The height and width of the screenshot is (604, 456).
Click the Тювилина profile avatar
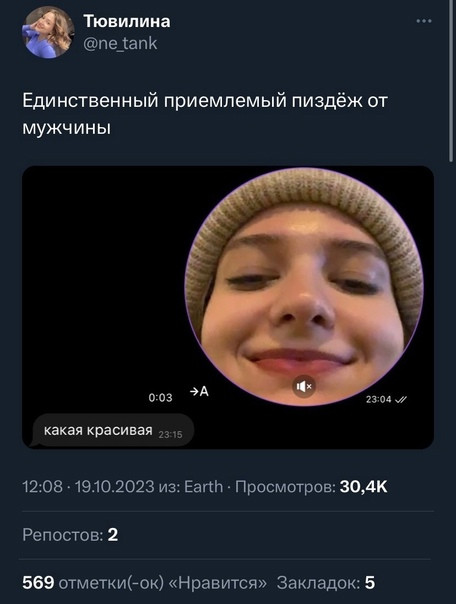[x=48, y=32]
